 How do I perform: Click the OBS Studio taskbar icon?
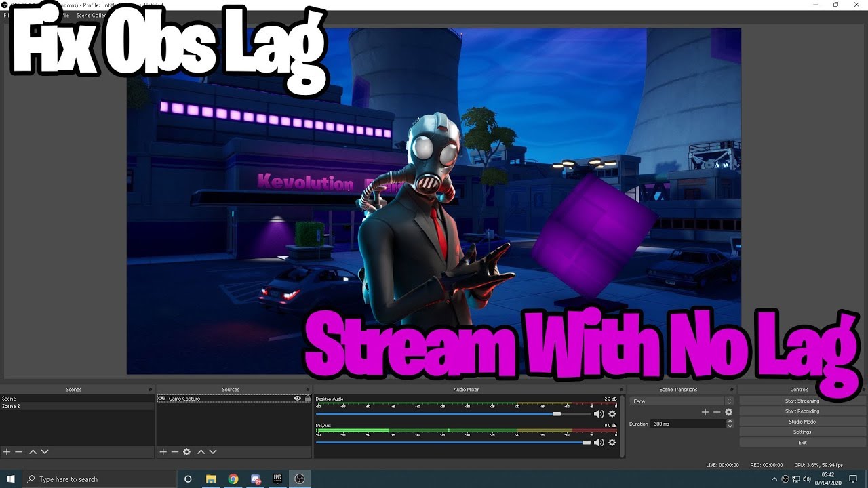[x=299, y=479]
